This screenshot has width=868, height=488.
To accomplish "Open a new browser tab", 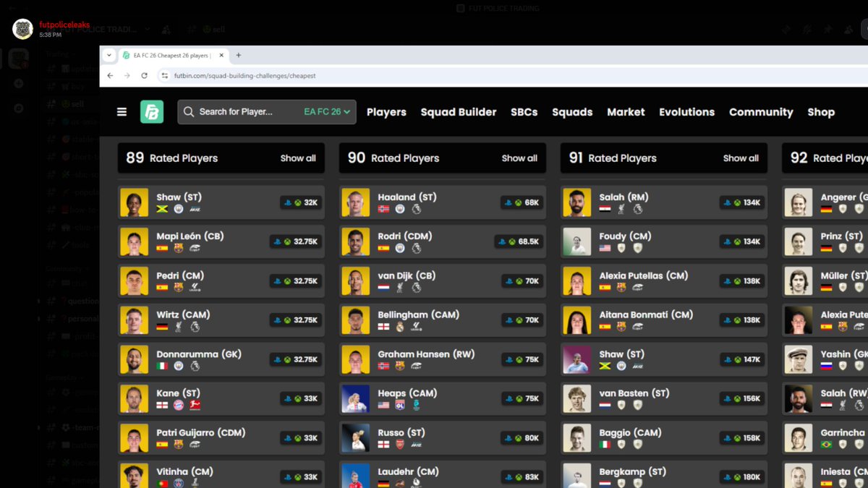I will pos(239,55).
